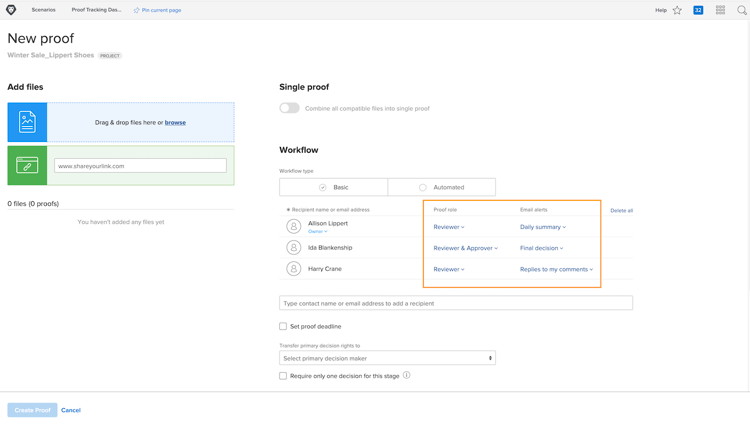Image resolution: width=750 pixels, height=426 pixels.
Task: Open Select primary decision maker dropdown
Action: coord(387,358)
